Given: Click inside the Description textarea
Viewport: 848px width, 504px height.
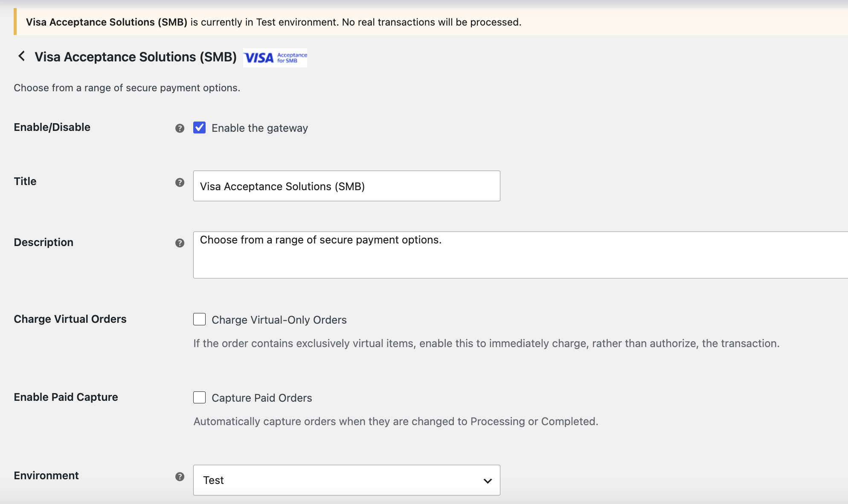Looking at the screenshot, I should click(520, 255).
